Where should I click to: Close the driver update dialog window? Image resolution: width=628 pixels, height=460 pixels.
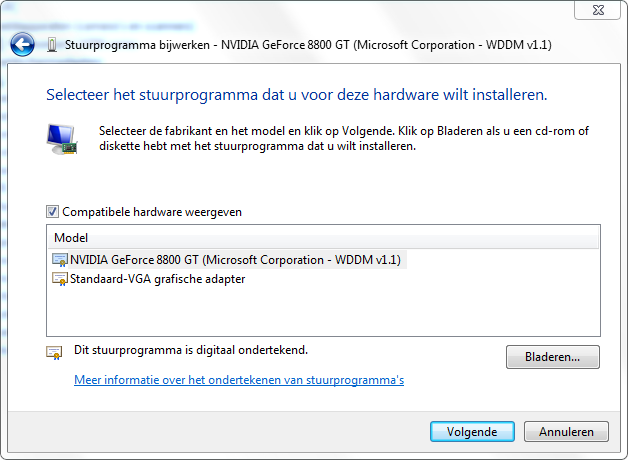pyautogui.click(x=598, y=10)
